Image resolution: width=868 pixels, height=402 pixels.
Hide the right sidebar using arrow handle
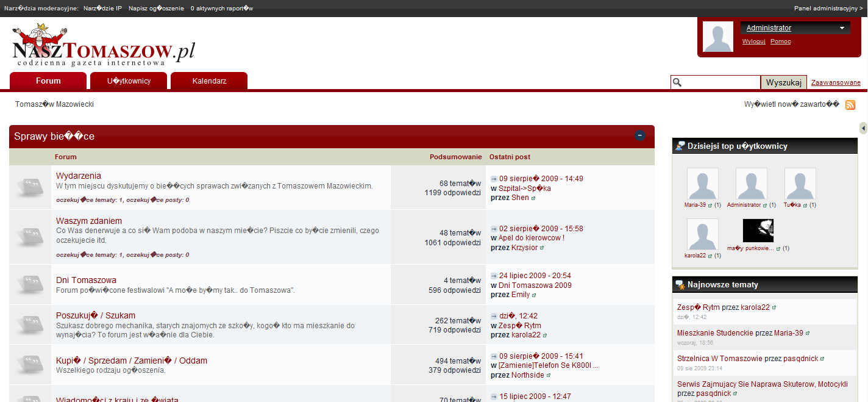863,128
